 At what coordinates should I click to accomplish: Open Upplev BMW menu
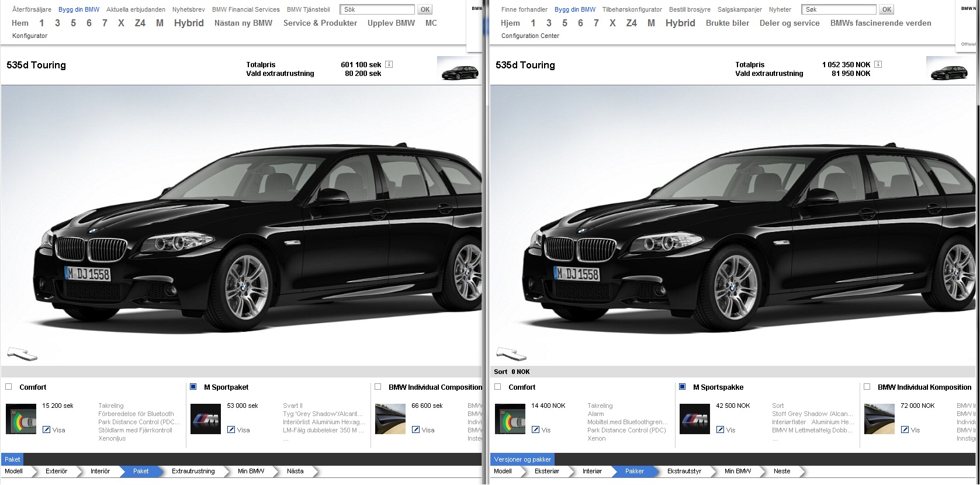point(392,23)
